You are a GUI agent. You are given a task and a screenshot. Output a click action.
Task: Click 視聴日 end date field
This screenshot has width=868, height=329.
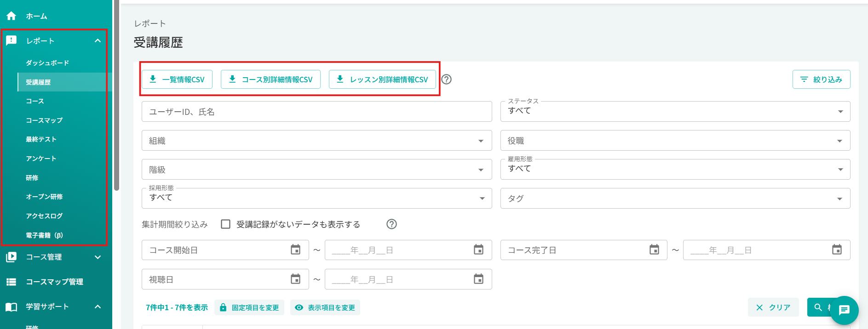408,279
